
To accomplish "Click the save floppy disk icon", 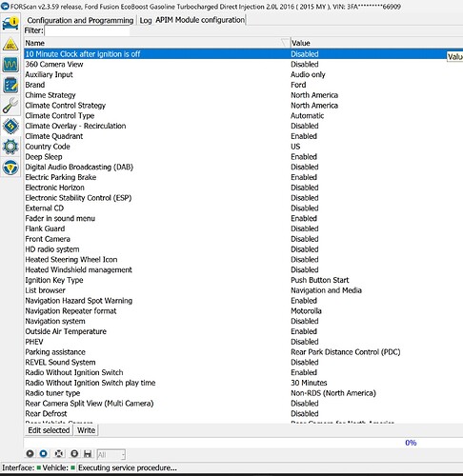I will tap(88, 454).
